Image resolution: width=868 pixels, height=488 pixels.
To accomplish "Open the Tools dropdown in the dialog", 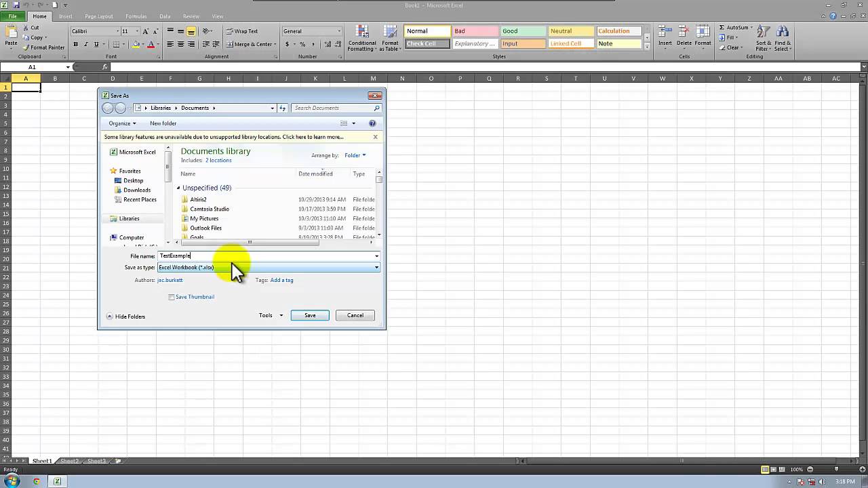I will 271,315.
